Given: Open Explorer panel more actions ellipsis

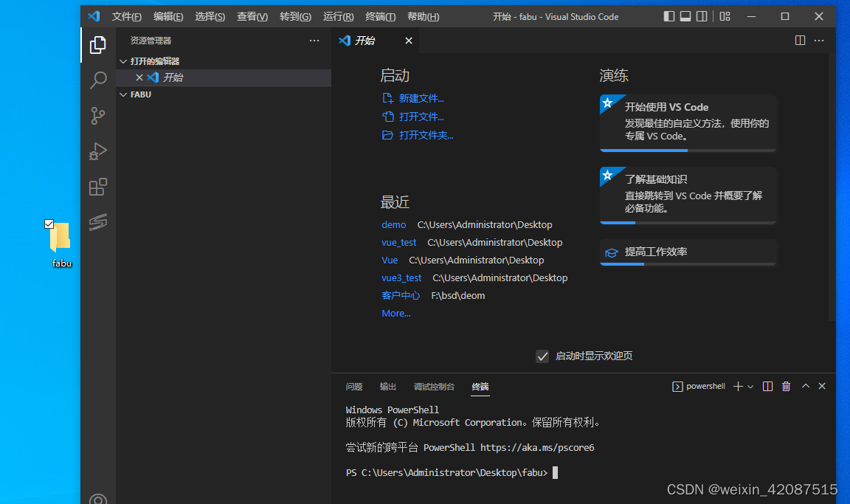Looking at the screenshot, I should [314, 41].
